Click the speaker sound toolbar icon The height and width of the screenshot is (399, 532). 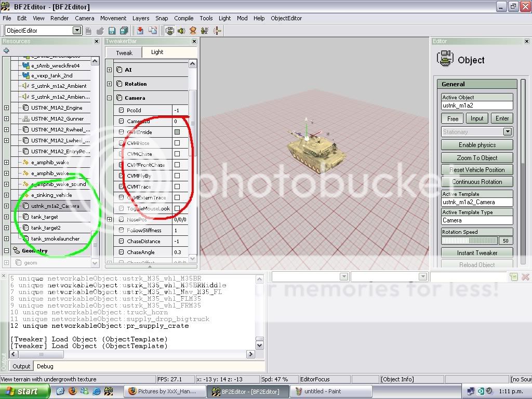tap(181, 31)
